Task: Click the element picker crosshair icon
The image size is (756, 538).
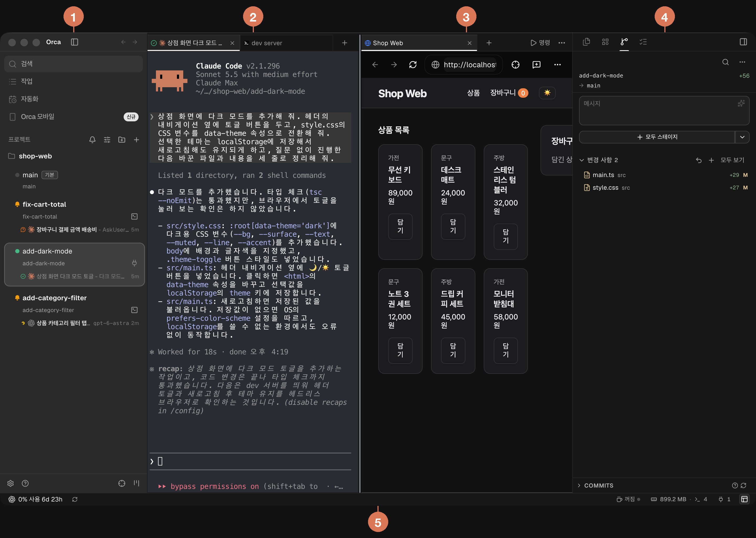Action: pyautogui.click(x=515, y=65)
